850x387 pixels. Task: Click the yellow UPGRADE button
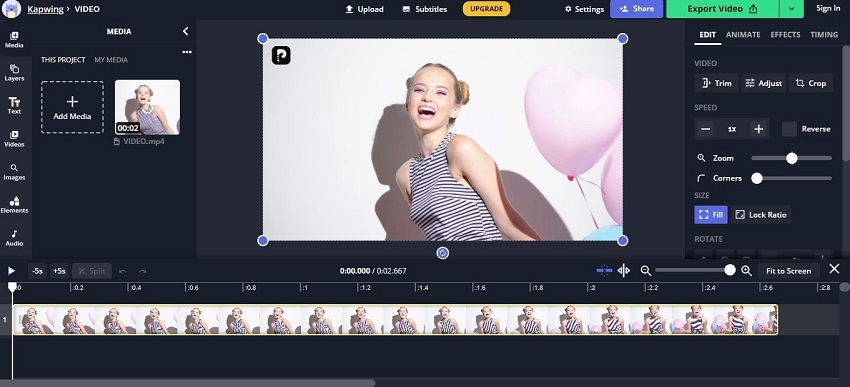(x=486, y=9)
